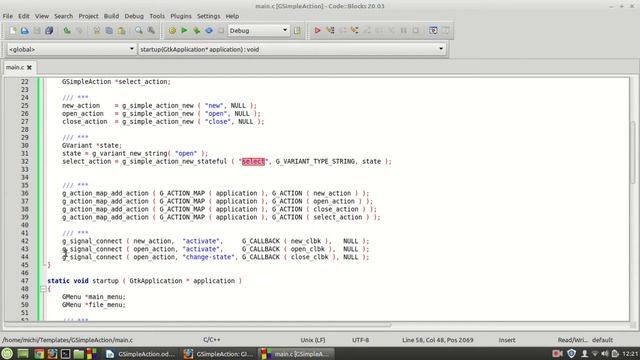The width and height of the screenshot is (640, 360).
Task: Click "static void startup" on line 47
Action: coord(84,281)
